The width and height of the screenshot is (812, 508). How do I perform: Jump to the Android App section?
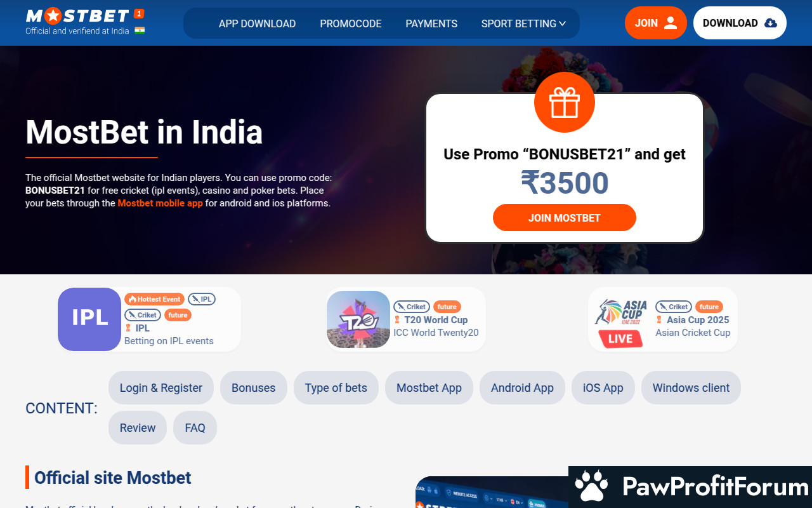[522, 388]
